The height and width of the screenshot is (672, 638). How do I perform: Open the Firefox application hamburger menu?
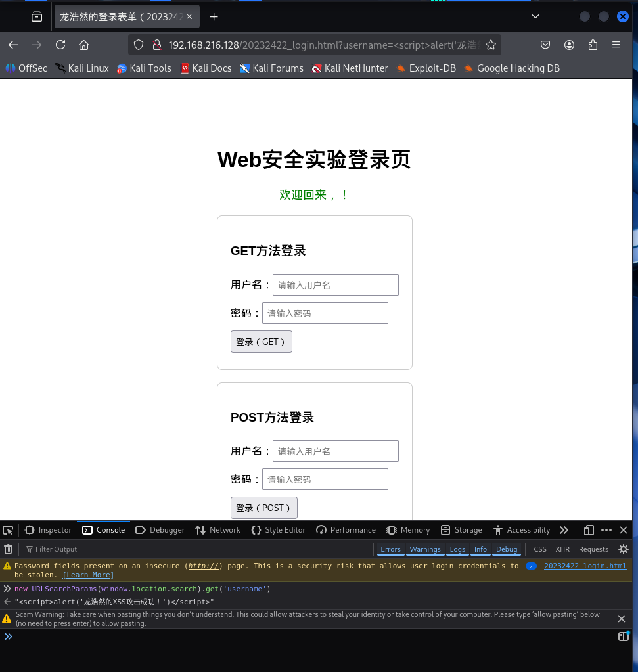click(x=616, y=45)
